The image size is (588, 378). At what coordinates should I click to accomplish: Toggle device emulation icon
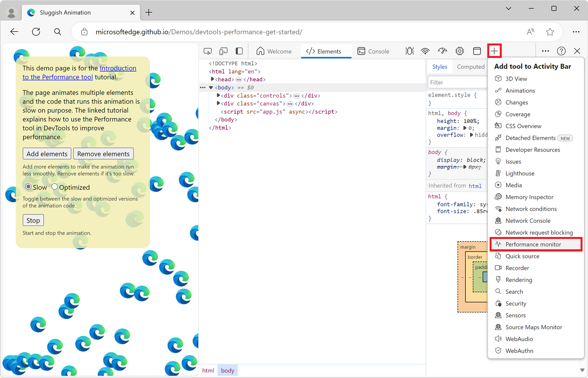[223, 51]
